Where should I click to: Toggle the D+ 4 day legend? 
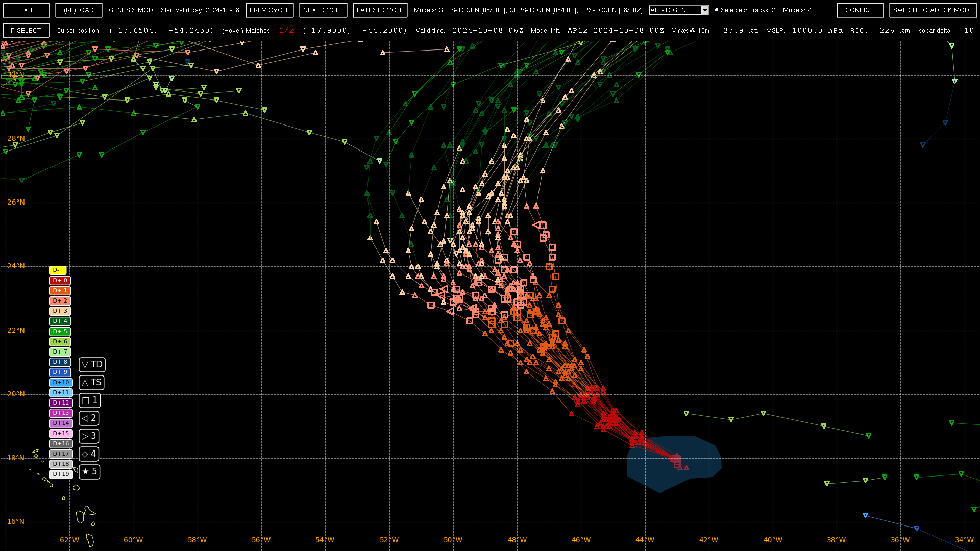tap(60, 321)
